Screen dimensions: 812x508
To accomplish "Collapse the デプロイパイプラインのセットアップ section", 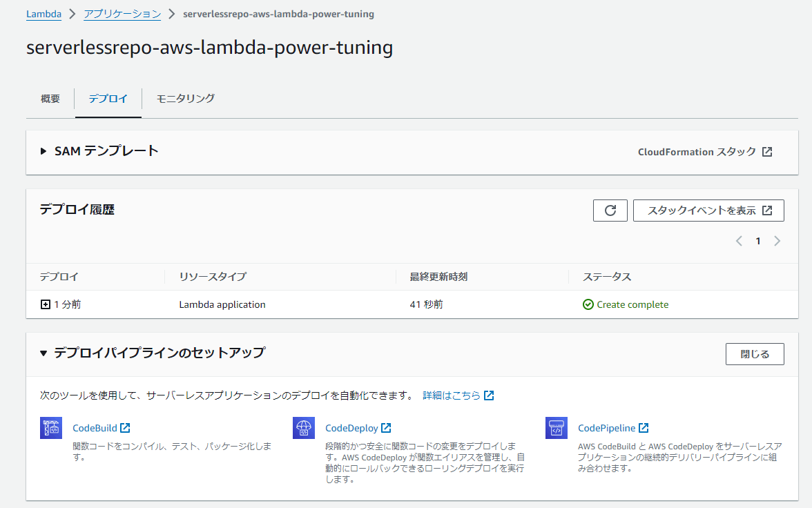I will pyautogui.click(x=43, y=353).
